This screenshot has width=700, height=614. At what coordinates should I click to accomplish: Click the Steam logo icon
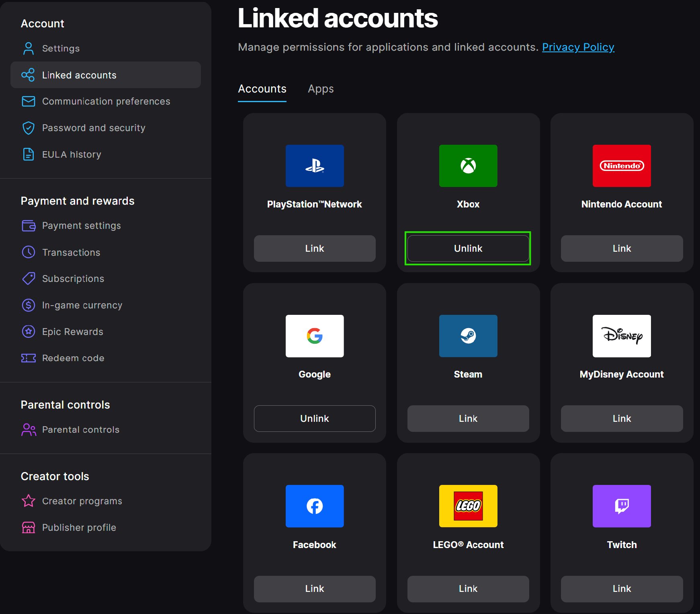[x=468, y=336]
